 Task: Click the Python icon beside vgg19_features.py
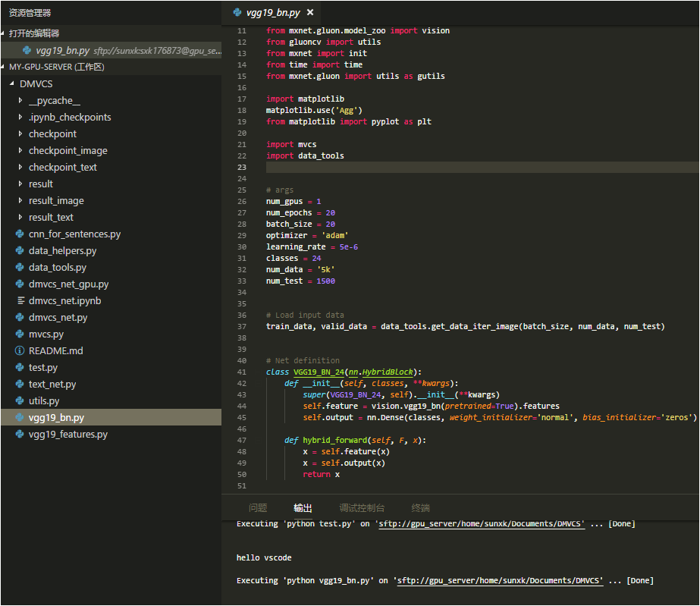click(x=20, y=434)
